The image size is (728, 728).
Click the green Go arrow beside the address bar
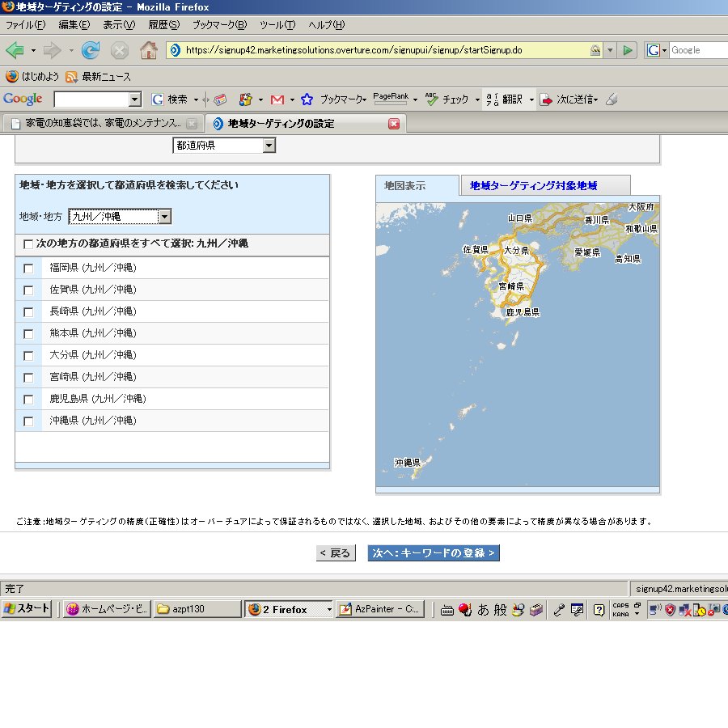[x=628, y=50]
